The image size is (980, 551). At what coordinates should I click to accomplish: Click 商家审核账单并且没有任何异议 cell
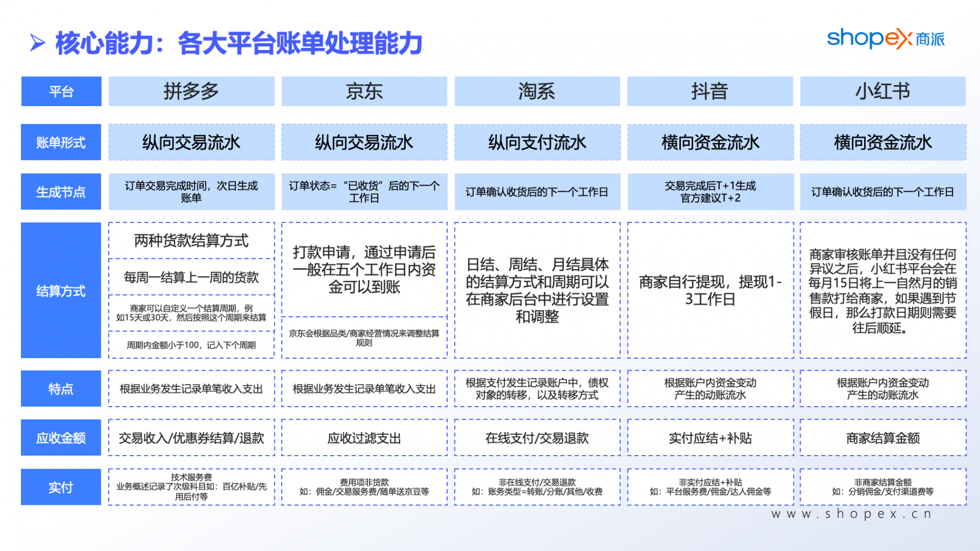pos(883,290)
